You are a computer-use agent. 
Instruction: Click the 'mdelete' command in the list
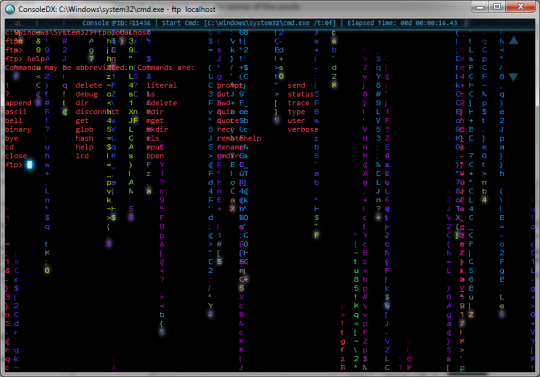(x=162, y=103)
